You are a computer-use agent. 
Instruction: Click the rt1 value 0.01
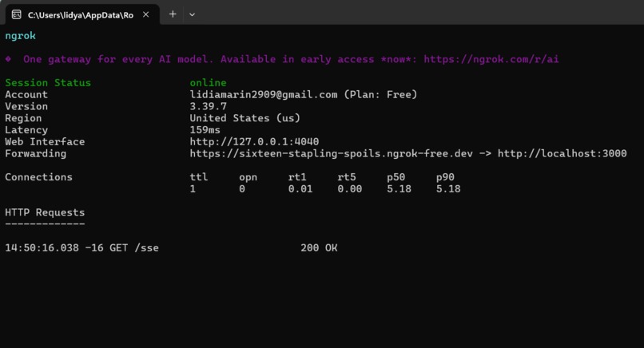[300, 189]
